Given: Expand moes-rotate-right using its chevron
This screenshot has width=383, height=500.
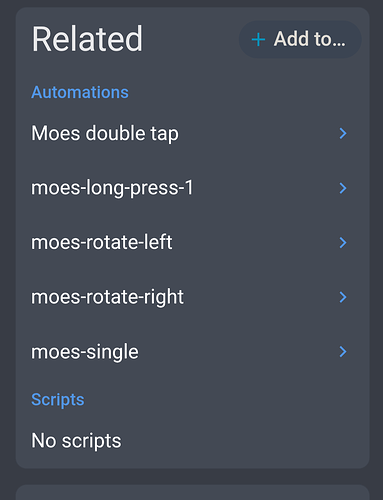Looking at the screenshot, I should [343, 297].
